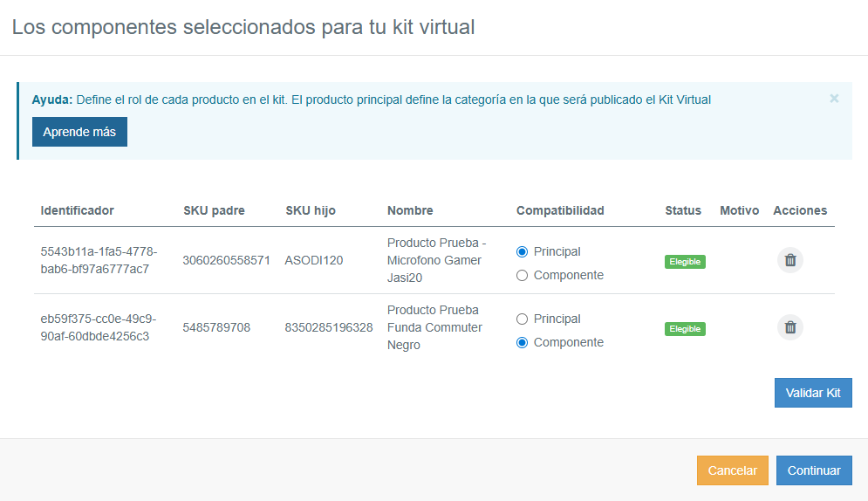Set Microfono Gamer Jasi20 as Principal
This screenshot has width=868, height=501.
(523, 251)
